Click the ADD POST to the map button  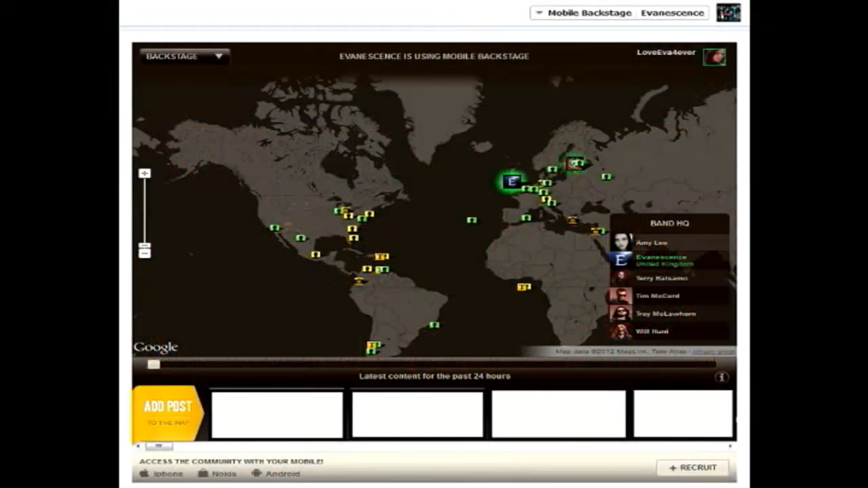(168, 413)
